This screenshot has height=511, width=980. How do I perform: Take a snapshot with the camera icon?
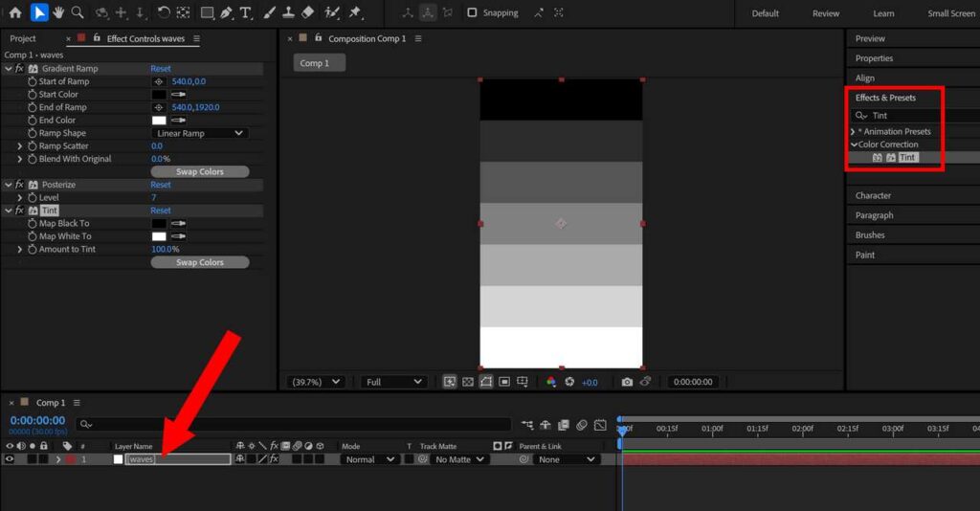(x=627, y=382)
